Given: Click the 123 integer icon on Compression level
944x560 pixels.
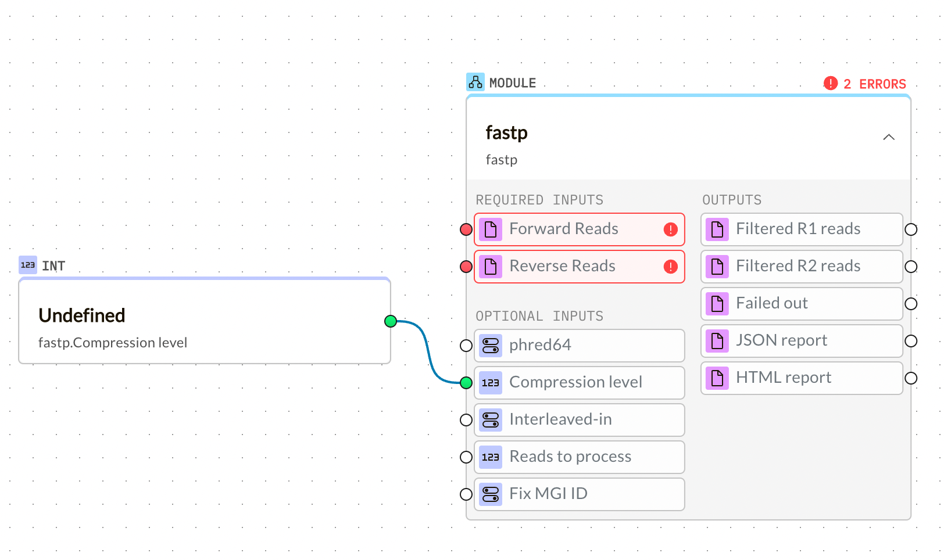Looking at the screenshot, I should [490, 382].
